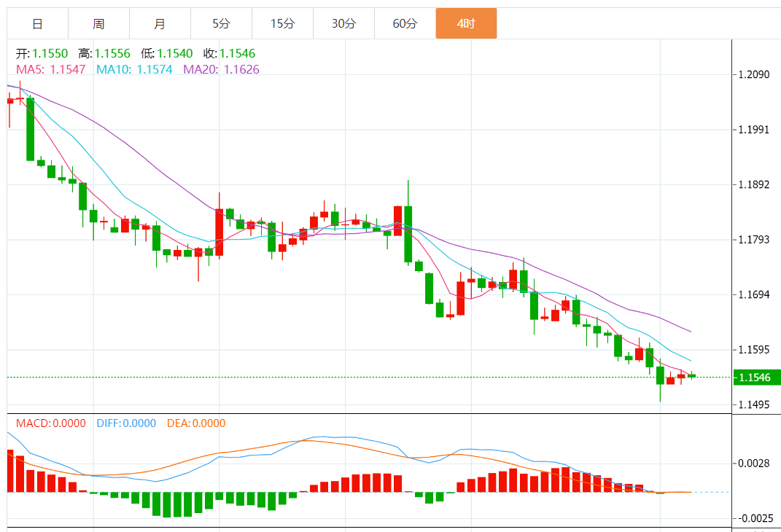Image resolution: width=781 pixels, height=532 pixels.
Task: Click the 收:1.1546 close price text
Action: point(229,53)
